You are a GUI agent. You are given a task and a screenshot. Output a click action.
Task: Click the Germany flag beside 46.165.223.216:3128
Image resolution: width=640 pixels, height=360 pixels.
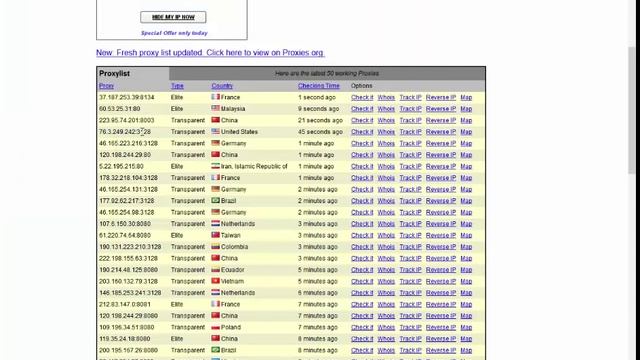[216, 143]
